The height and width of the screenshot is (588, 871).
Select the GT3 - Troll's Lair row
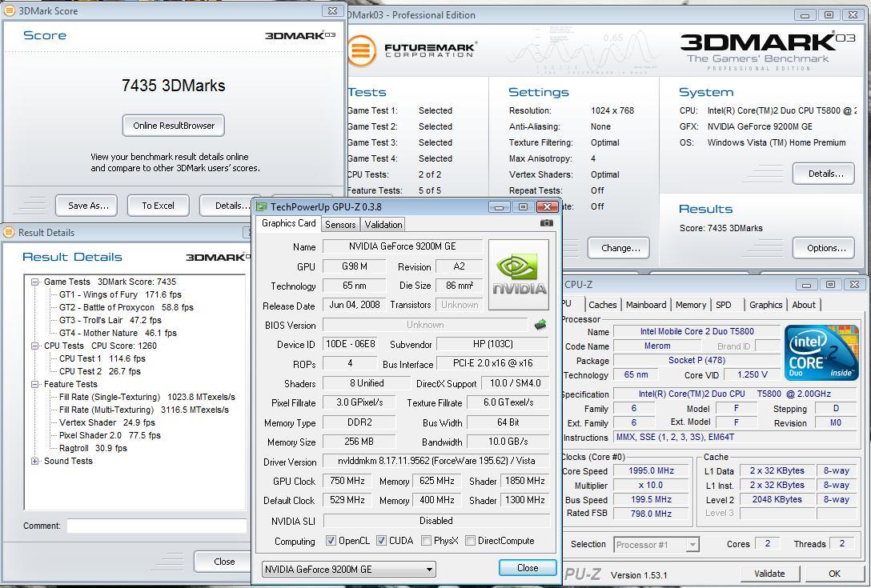coord(110,320)
